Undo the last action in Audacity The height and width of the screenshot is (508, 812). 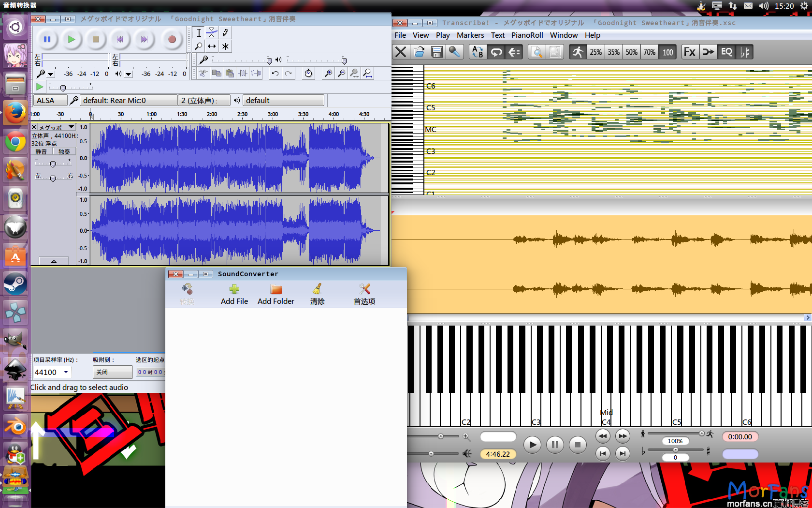pyautogui.click(x=275, y=73)
